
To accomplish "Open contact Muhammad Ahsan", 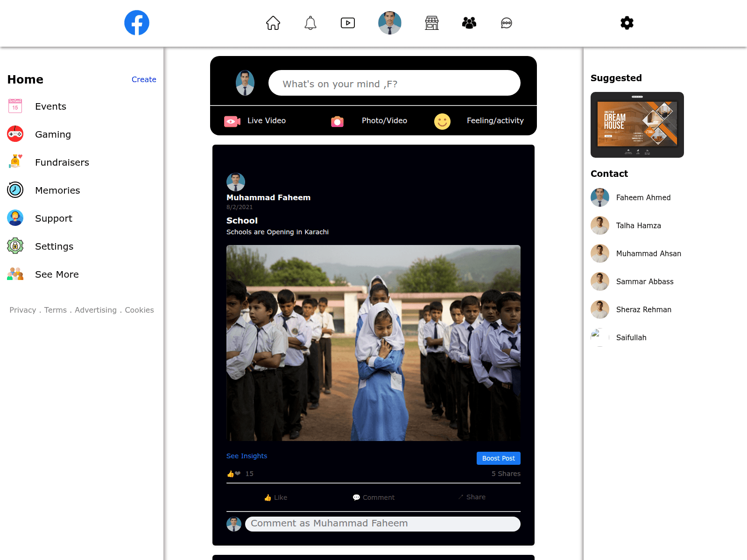I will [x=648, y=253].
